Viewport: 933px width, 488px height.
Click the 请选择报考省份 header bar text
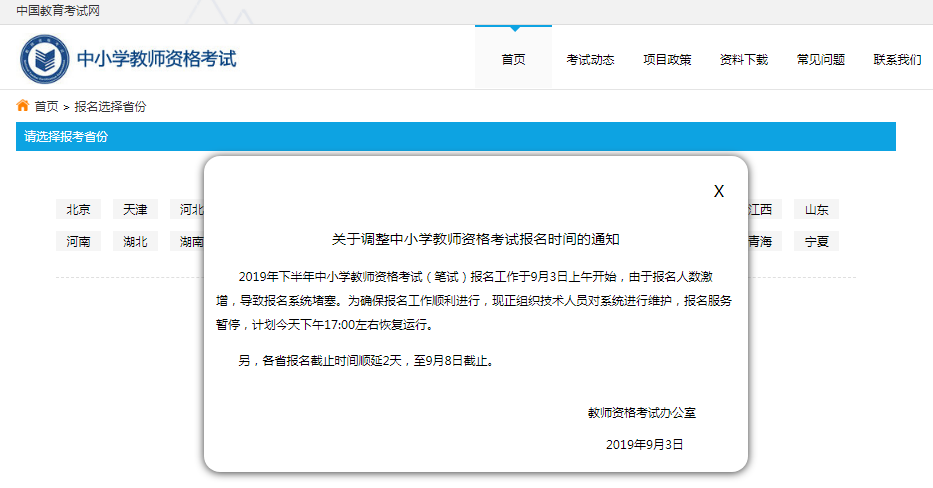point(66,136)
